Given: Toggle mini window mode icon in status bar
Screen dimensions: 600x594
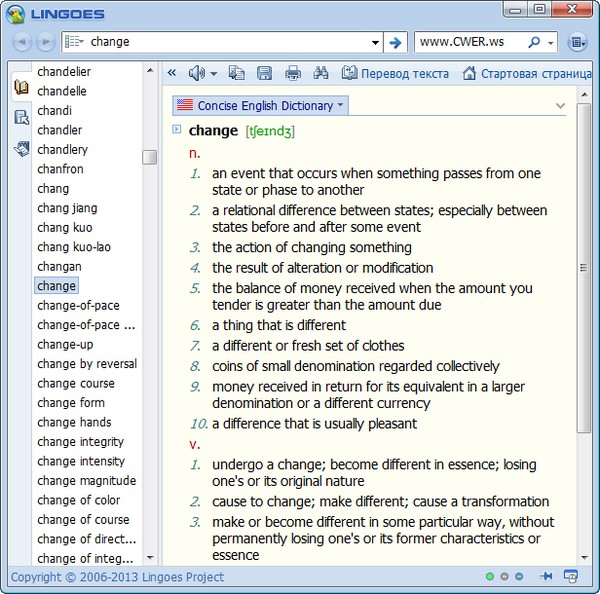Looking at the screenshot, I should pos(571,577).
